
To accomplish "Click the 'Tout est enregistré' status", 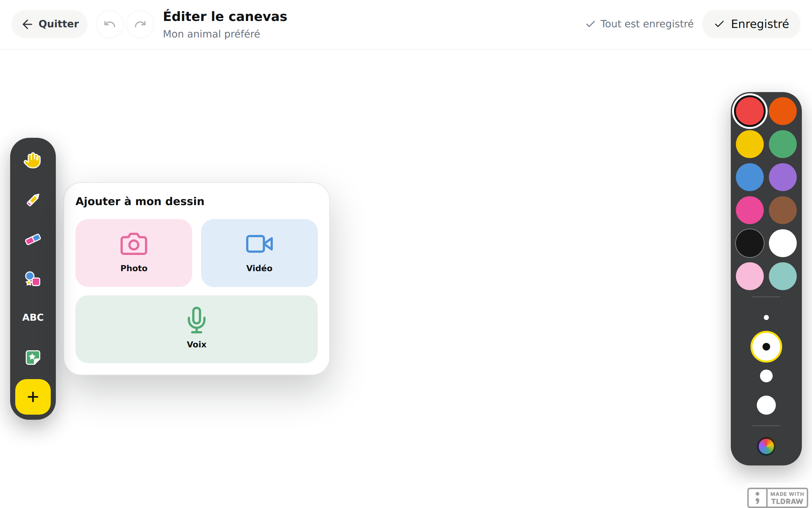I will click(639, 24).
